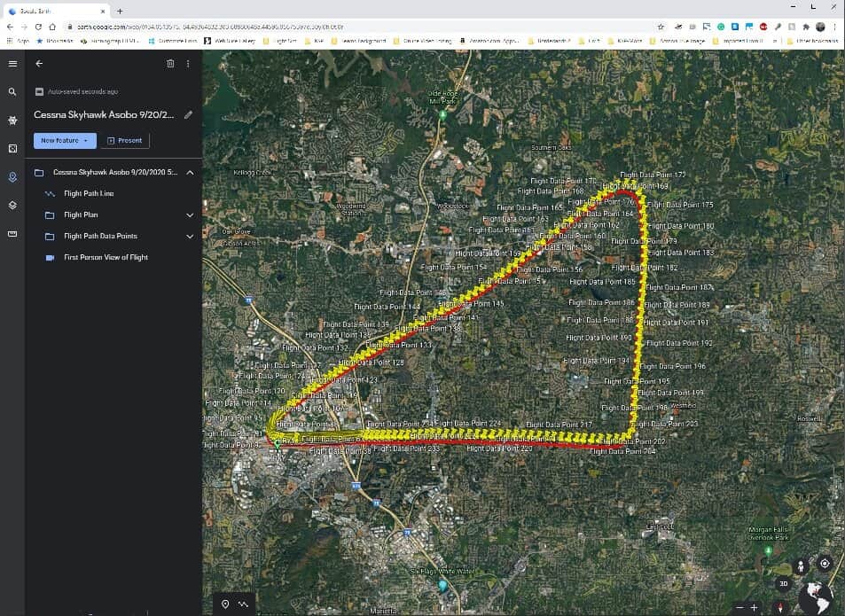Open the New feature dropdown
This screenshot has width=845, height=616.
(65, 140)
